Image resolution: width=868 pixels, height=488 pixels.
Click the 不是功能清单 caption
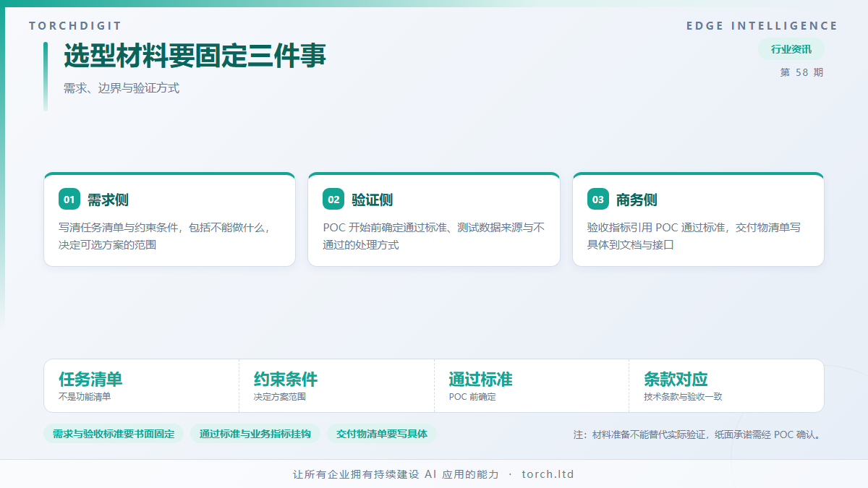pyautogui.click(x=85, y=397)
